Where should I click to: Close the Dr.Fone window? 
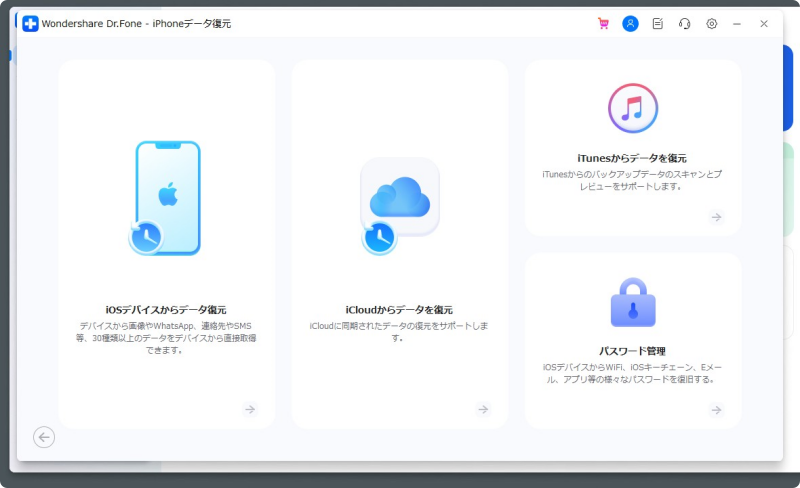[x=764, y=23]
